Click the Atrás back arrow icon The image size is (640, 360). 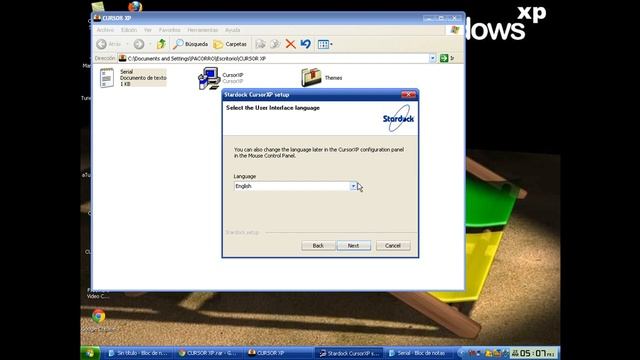(102, 44)
